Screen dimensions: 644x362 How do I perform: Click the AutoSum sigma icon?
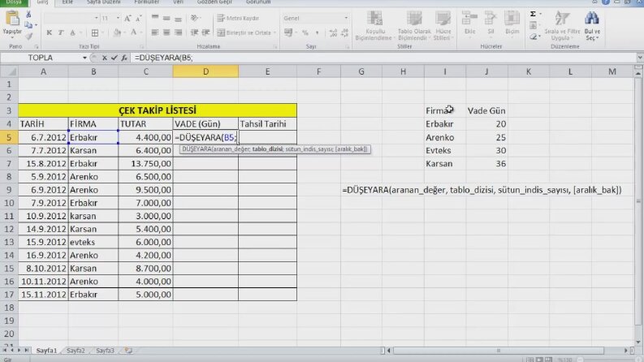click(533, 14)
